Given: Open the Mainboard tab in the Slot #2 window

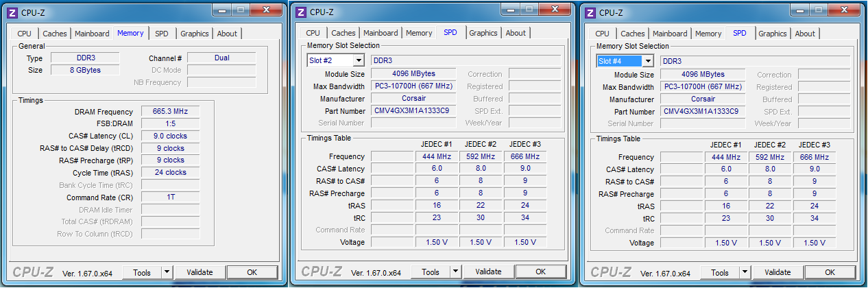Looking at the screenshot, I should [x=381, y=33].
